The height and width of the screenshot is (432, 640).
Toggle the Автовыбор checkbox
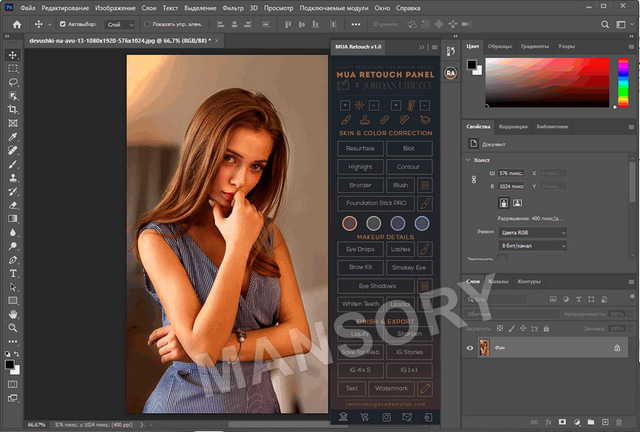[x=63, y=23]
